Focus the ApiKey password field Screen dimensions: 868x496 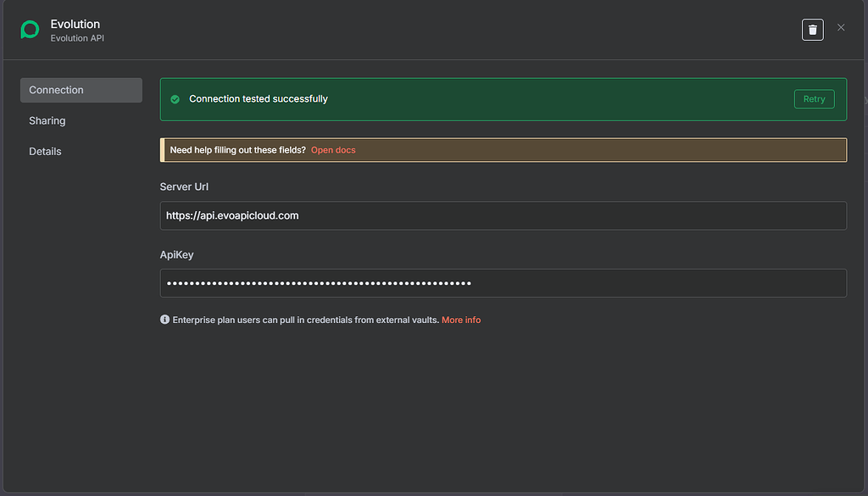tap(504, 282)
